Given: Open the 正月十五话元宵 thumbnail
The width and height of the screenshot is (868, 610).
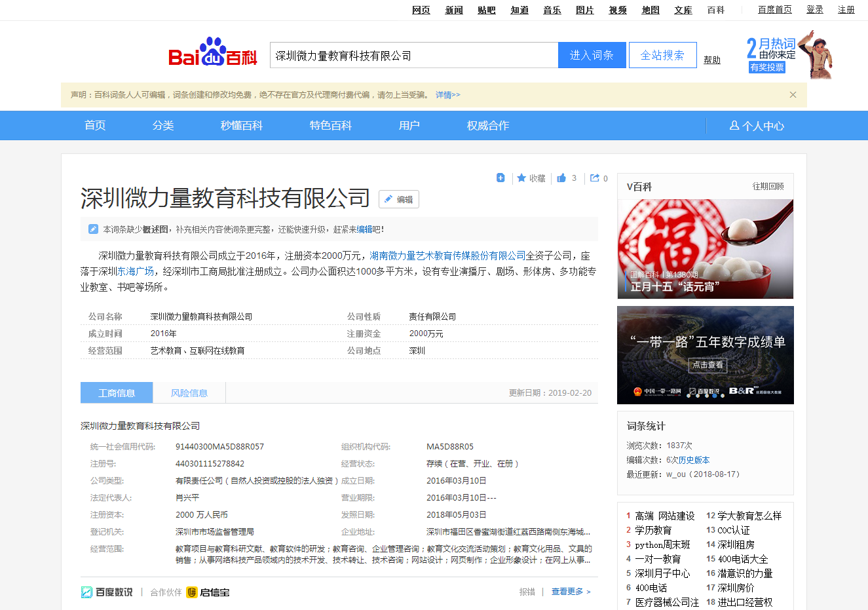Looking at the screenshot, I should [x=706, y=249].
